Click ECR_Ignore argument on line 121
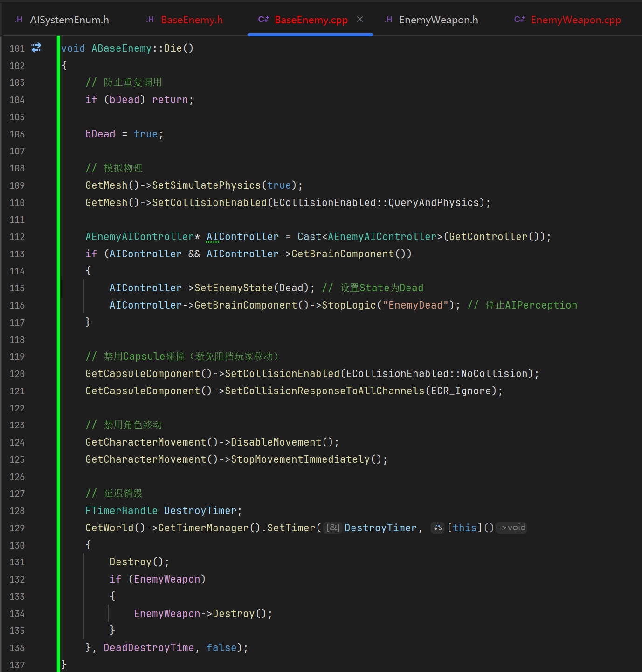The image size is (642, 672). (461, 391)
